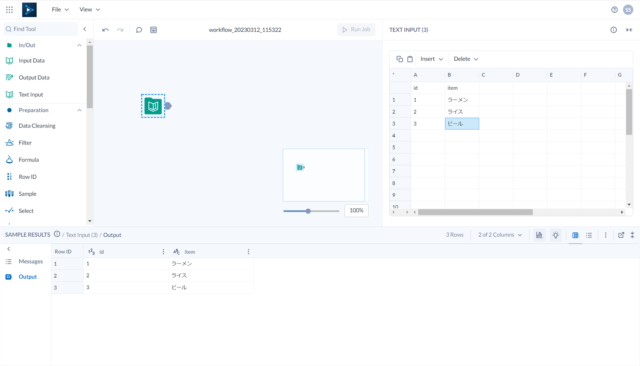Open the results vertical dots menu

(606, 235)
